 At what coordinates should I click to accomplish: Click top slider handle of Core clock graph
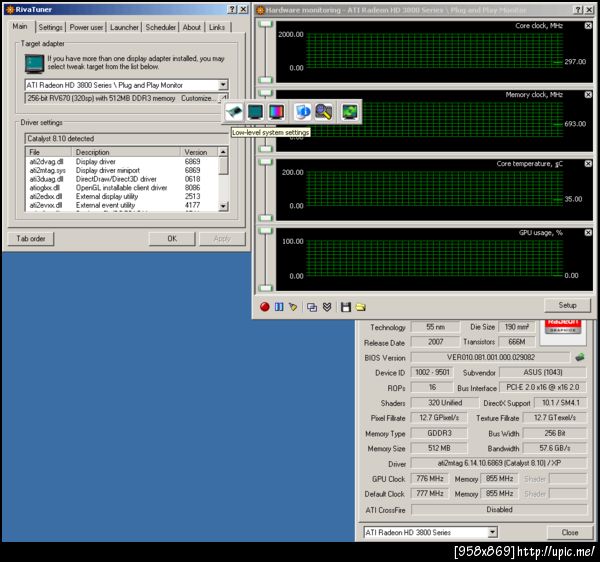click(265, 24)
